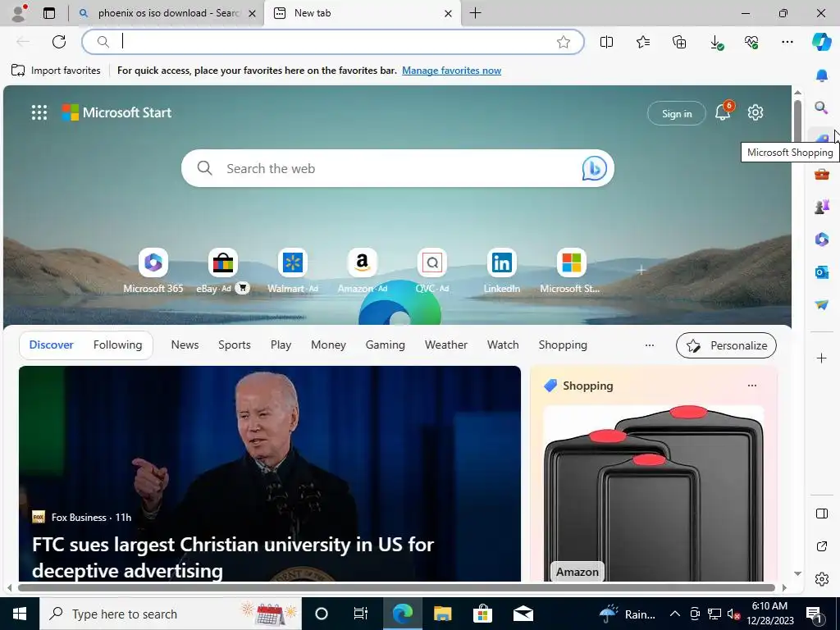Click the horizontal page scrollbar
Screen dimensions: 840x630
point(396,587)
